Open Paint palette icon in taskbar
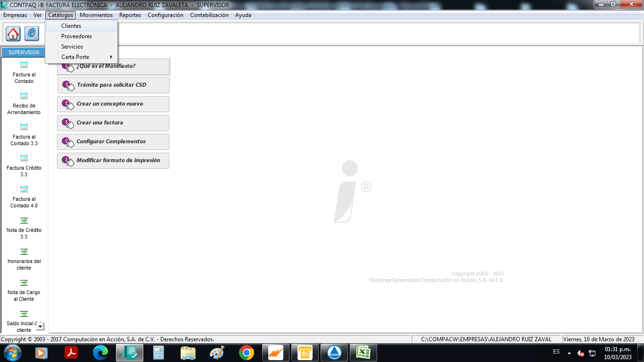 pyautogui.click(x=217, y=353)
